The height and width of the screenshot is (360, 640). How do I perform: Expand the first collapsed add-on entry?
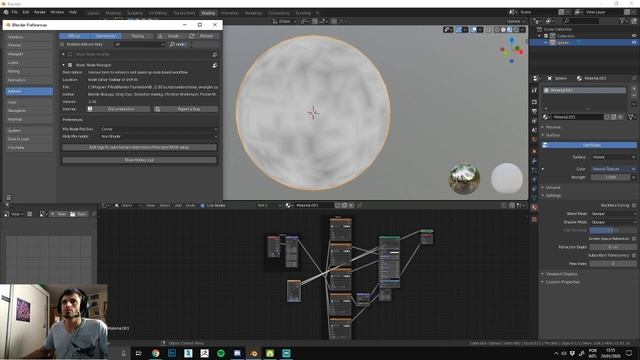coord(63,54)
